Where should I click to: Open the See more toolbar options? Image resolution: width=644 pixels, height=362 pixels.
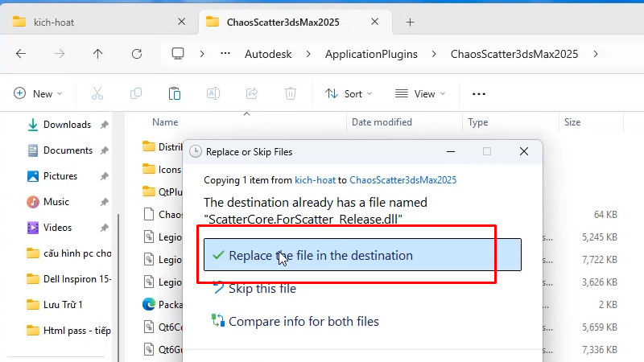tap(479, 94)
